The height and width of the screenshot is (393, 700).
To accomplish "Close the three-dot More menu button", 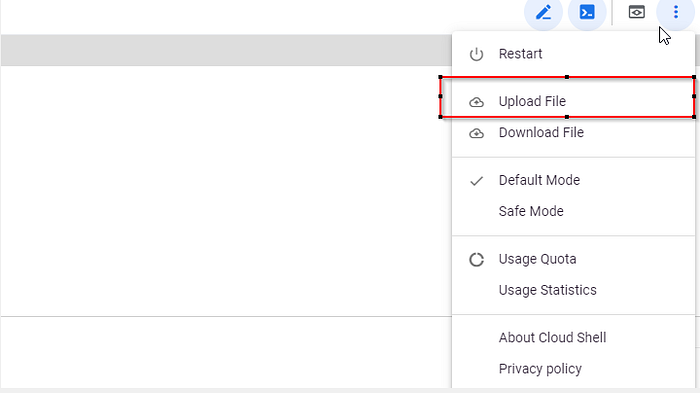I will click(675, 12).
